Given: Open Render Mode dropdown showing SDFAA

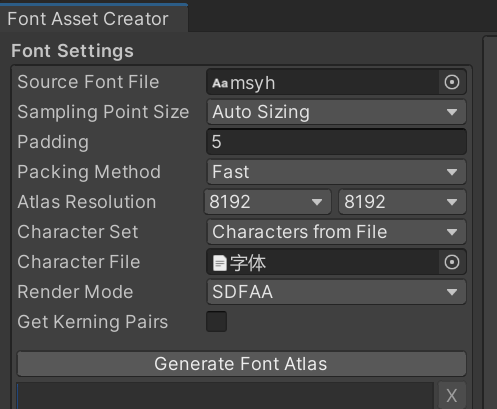Looking at the screenshot, I should click(336, 292).
